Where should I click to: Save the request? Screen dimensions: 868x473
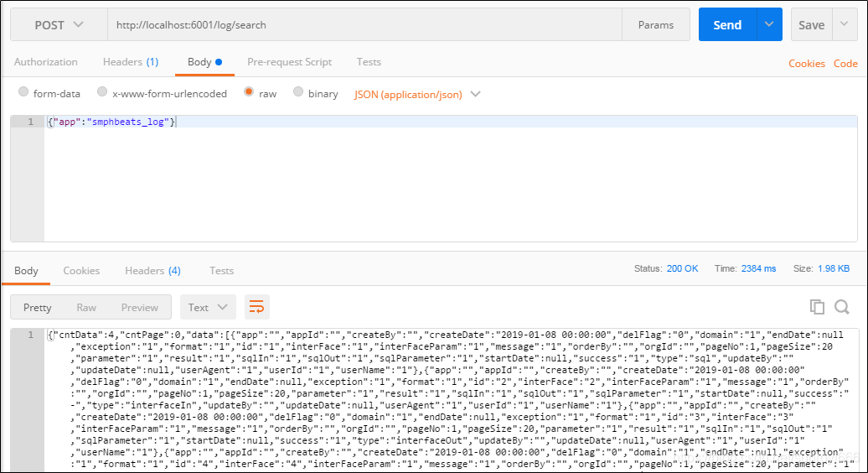pyautogui.click(x=812, y=25)
